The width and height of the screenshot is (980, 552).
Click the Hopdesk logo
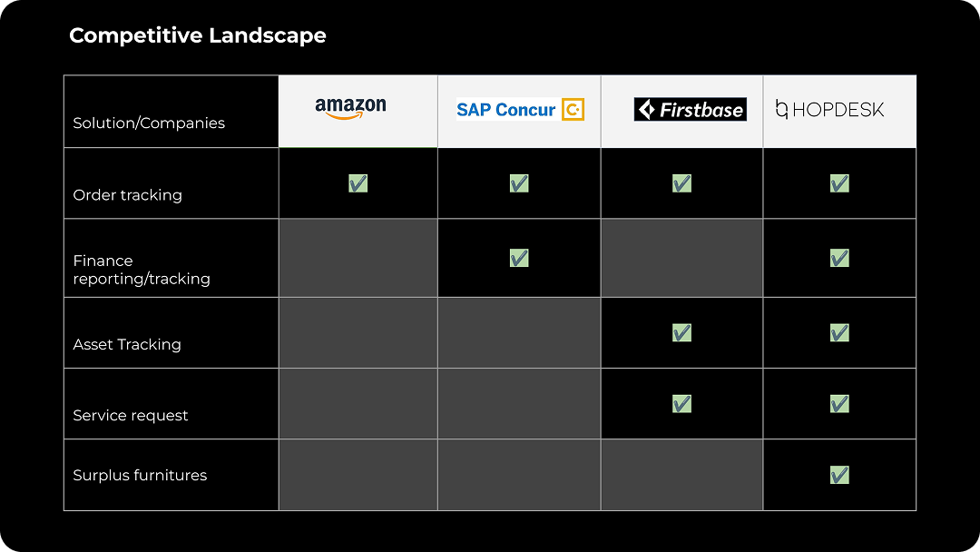click(x=829, y=110)
